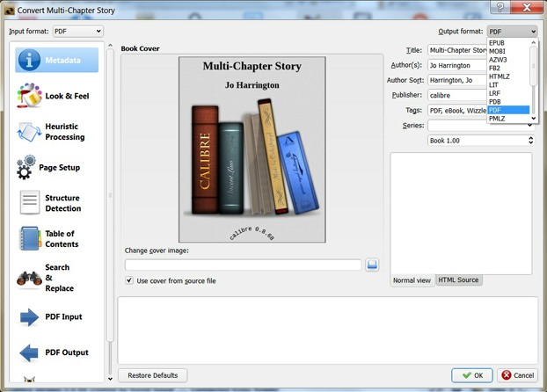The width and height of the screenshot is (547, 392).
Task: Click the comments text area
Action: [461, 214]
